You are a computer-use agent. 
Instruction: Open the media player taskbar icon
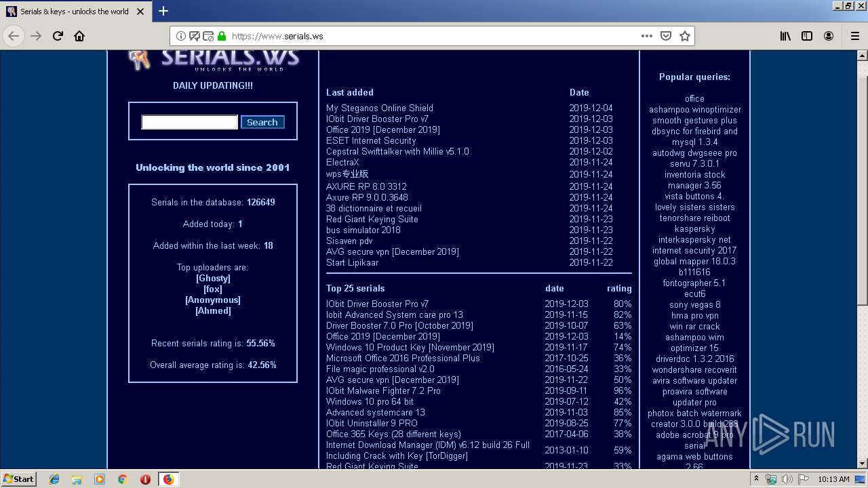click(x=100, y=479)
